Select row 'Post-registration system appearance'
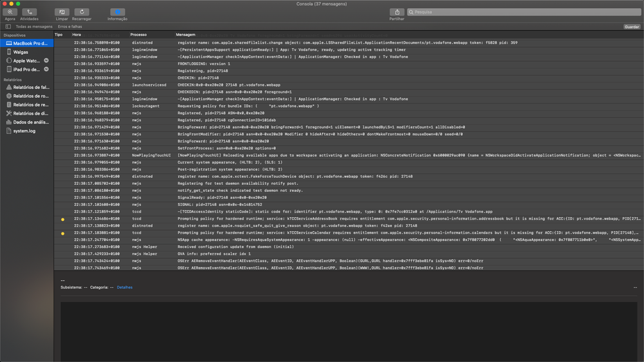 coord(349,169)
